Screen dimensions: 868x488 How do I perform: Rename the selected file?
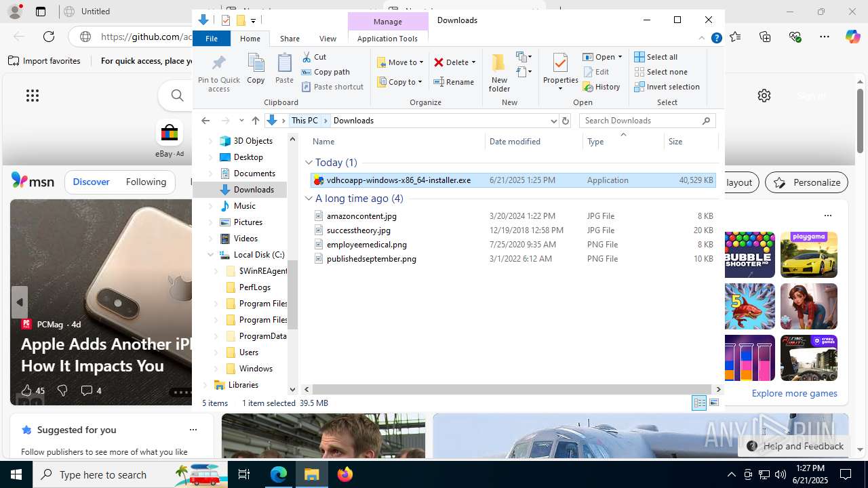454,82
